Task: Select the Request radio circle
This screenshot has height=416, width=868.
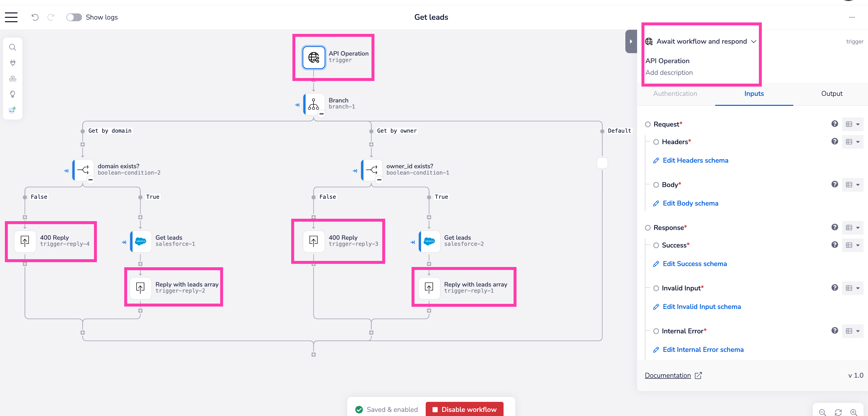Action: coord(648,125)
